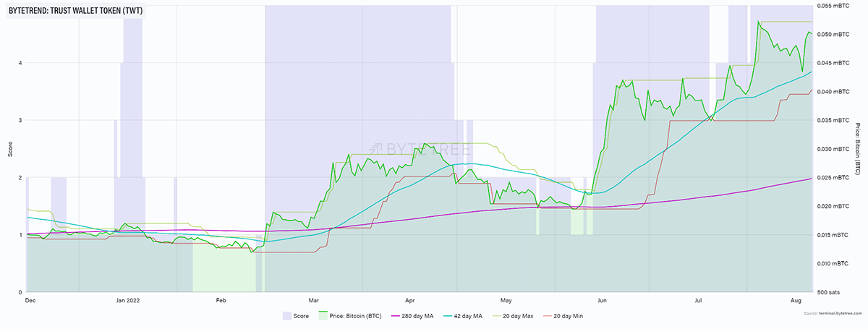Click the 0.035 mBTC price axis label
Image resolution: width=868 pixels, height=329 pixels.
(832, 120)
